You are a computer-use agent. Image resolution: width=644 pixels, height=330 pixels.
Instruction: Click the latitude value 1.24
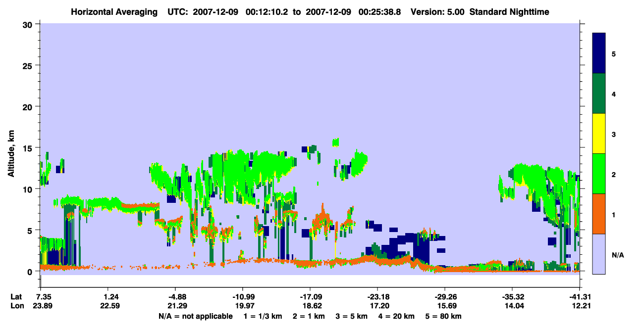click(111, 297)
